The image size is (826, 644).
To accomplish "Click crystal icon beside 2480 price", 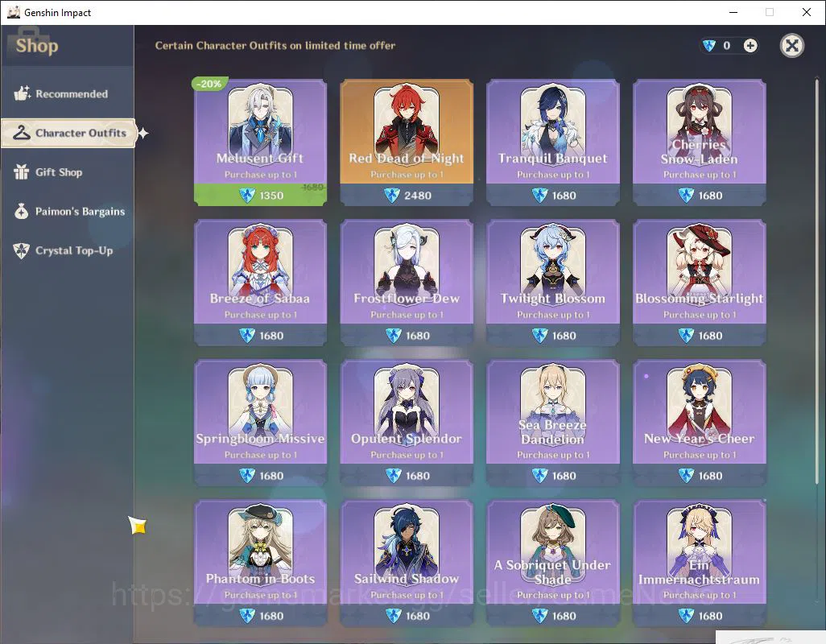I will [x=392, y=196].
